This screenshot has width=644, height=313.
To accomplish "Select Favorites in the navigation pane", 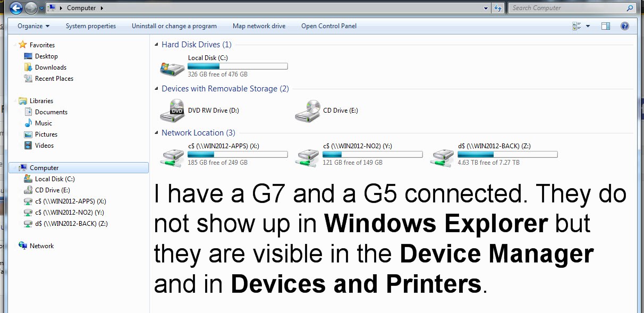I will point(42,45).
